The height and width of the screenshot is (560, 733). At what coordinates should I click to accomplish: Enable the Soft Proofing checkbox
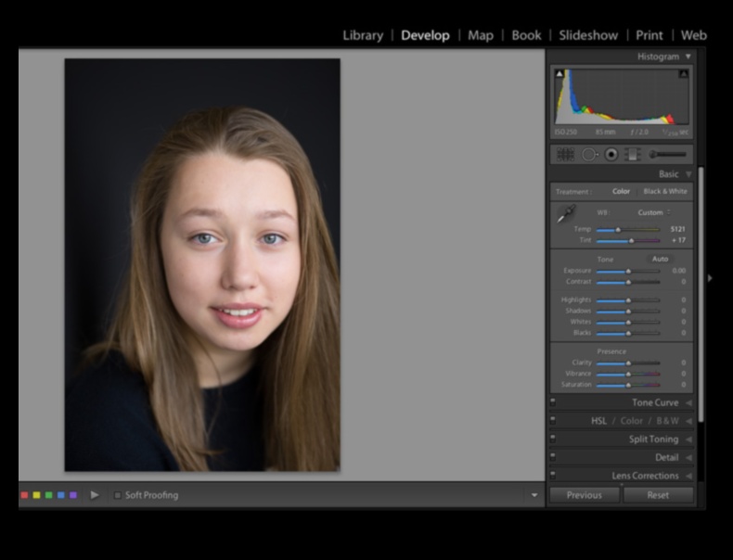117,495
